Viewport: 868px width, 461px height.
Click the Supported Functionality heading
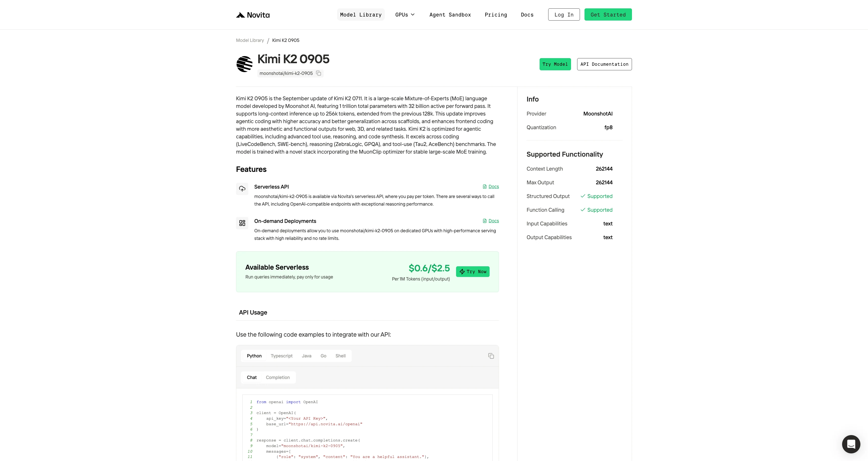[565, 154]
